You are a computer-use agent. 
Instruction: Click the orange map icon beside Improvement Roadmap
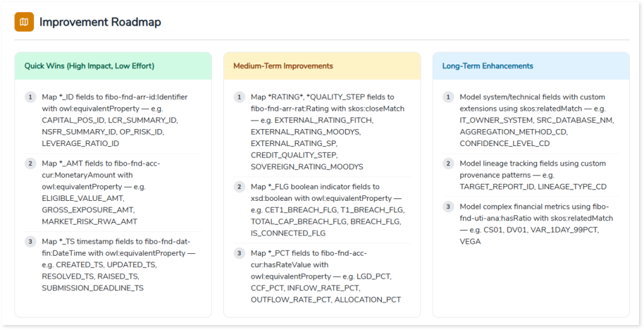[x=24, y=22]
